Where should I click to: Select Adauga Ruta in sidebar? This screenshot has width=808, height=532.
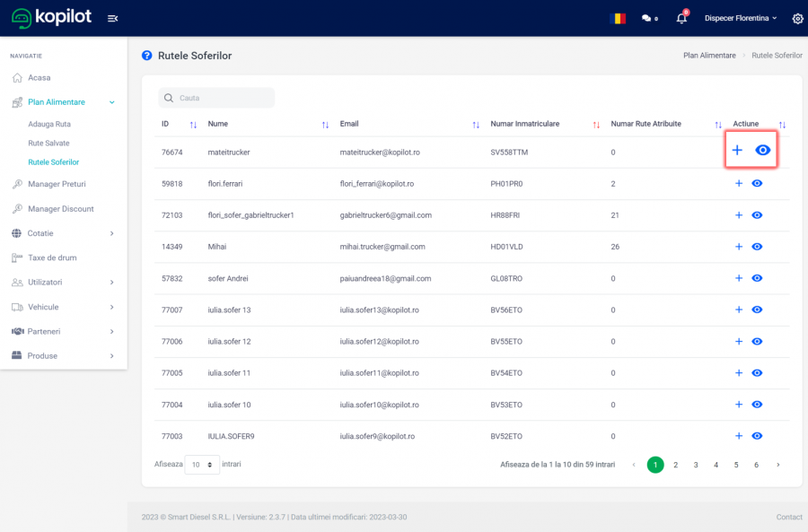click(x=49, y=124)
